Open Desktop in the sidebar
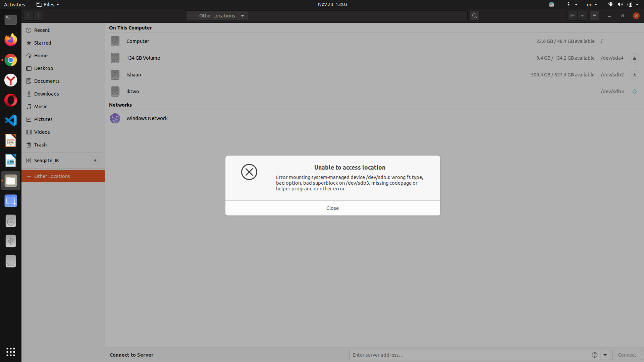The width and height of the screenshot is (644, 362). click(63, 68)
